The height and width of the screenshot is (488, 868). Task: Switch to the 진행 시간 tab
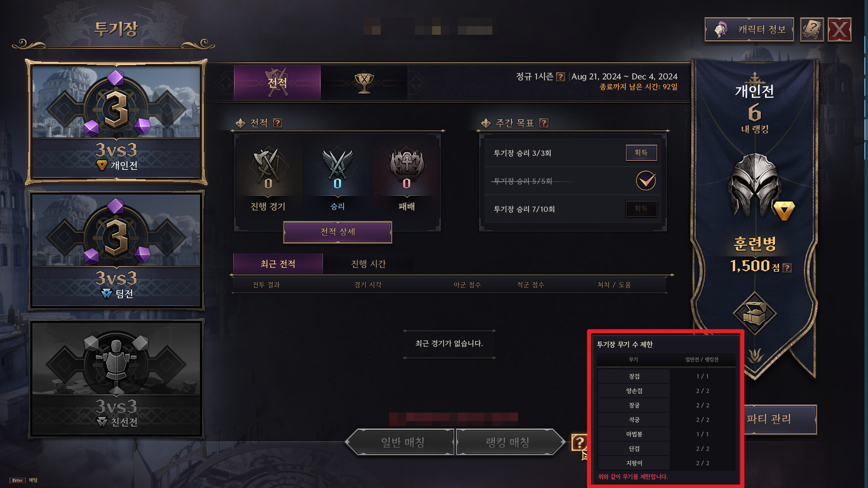point(368,264)
